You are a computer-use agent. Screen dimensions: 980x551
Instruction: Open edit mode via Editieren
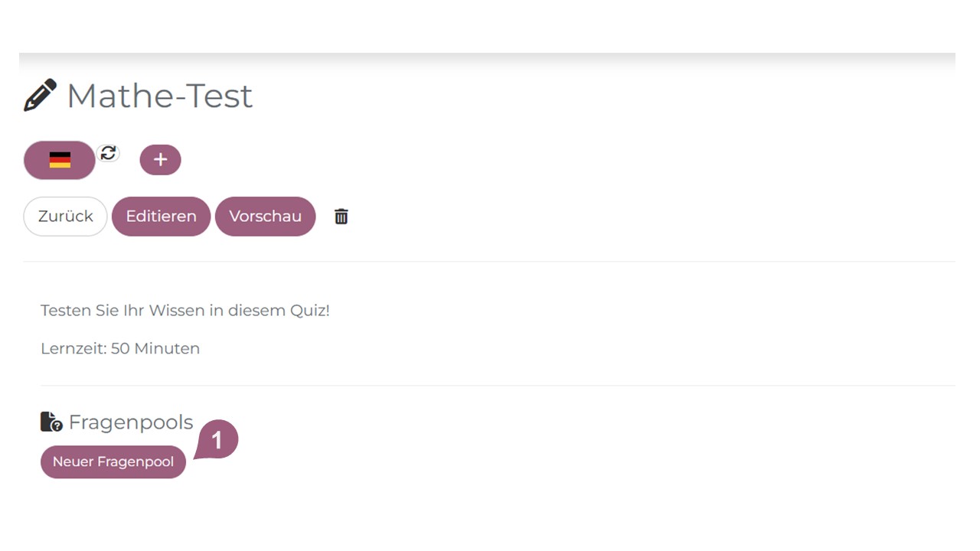point(161,217)
